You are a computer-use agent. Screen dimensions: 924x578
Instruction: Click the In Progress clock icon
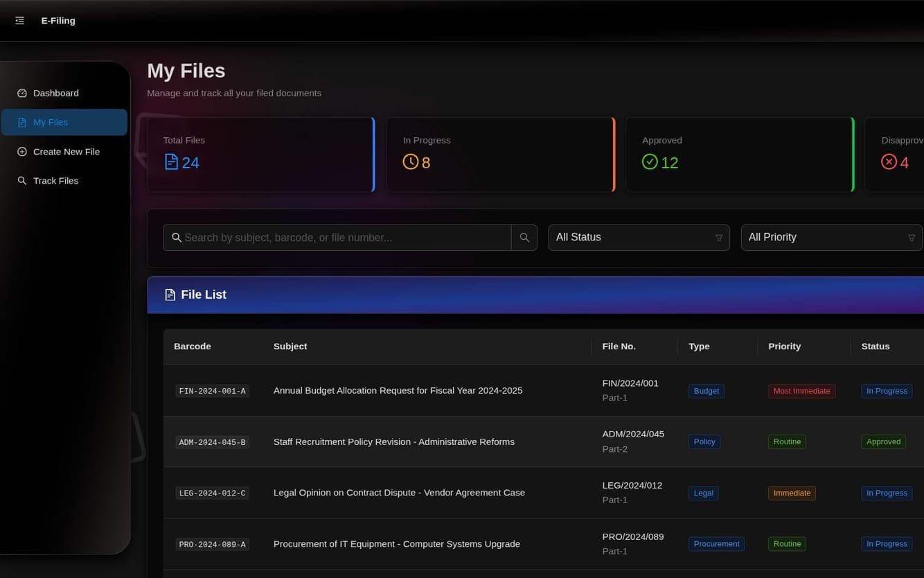[x=411, y=162]
